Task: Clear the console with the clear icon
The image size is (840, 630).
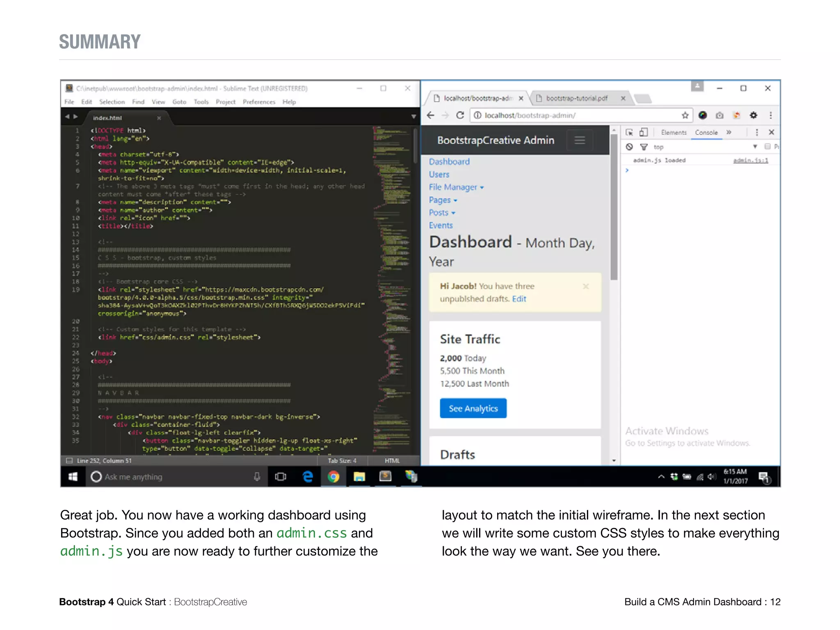Action: coord(630,147)
